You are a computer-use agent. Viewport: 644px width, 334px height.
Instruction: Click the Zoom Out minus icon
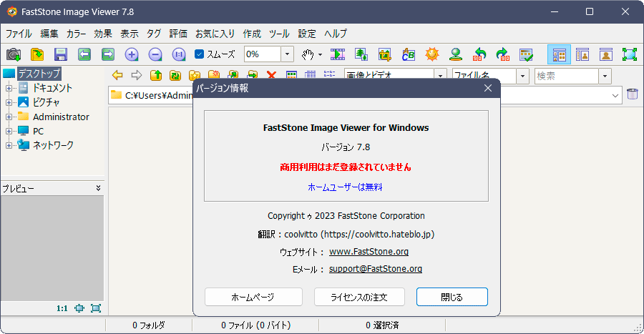[155, 54]
